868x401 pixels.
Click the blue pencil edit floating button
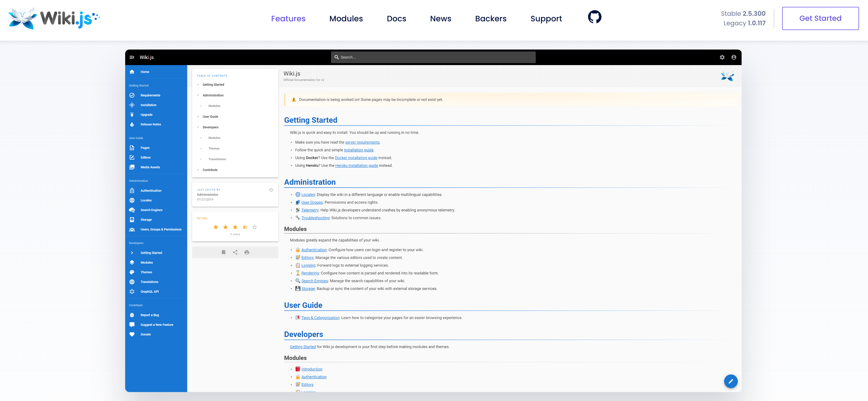pos(730,381)
